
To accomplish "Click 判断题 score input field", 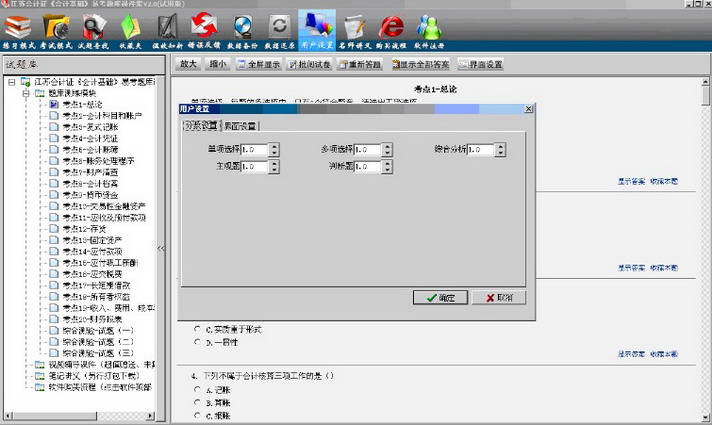I will (367, 167).
